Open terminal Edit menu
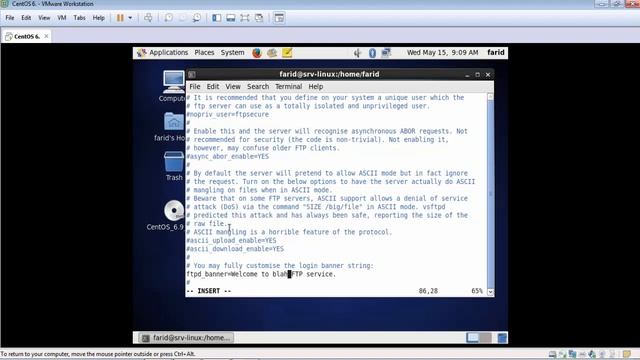This screenshot has height=360, width=640. (x=213, y=87)
